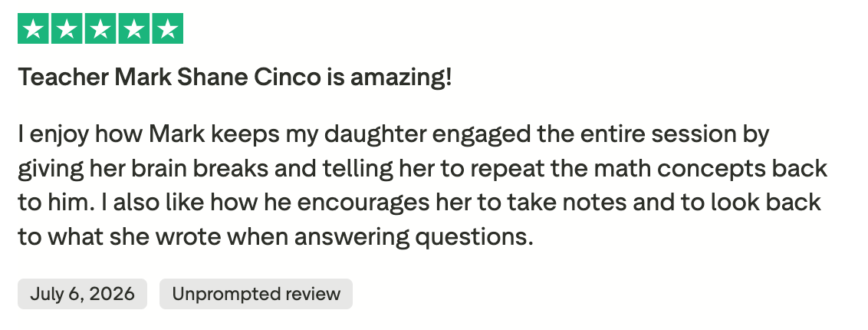Screen dimensions: 868x330
Task: Click the second green rating star
Action: point(67,28)
